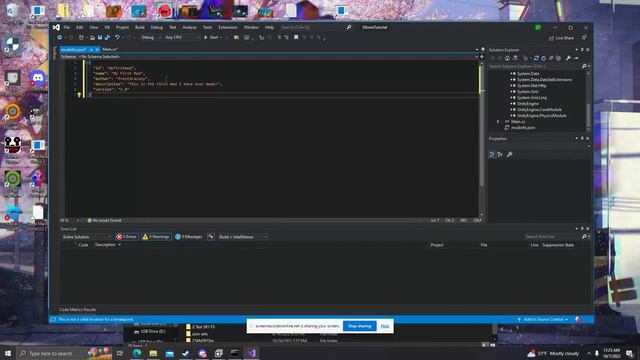The width and height of the screenshot is (640, 360).
Task: Click the Solution Explorer properties wrench icon
Action: (568, 58)
